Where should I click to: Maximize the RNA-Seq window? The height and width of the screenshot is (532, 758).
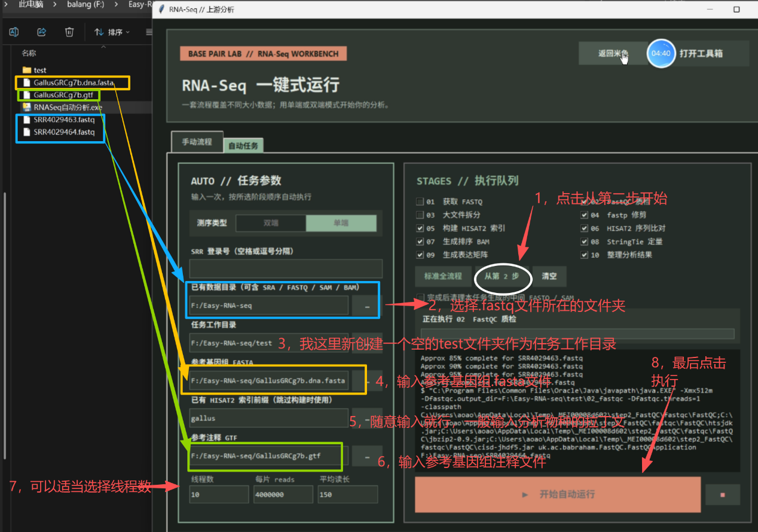pos(736,10)
